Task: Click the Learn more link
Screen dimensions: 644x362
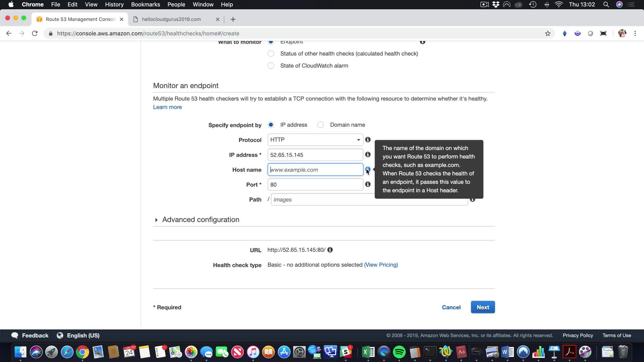Action: point(167,107)
